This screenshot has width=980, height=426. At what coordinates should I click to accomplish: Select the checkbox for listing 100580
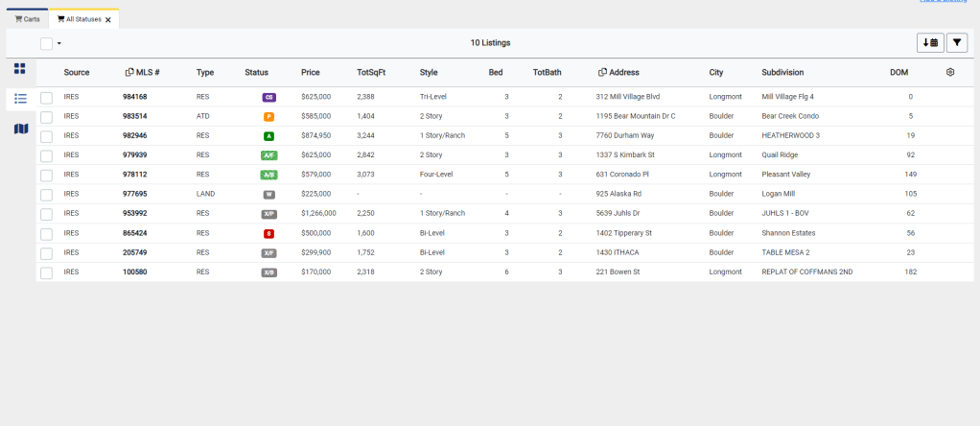(x=46, y=272)
